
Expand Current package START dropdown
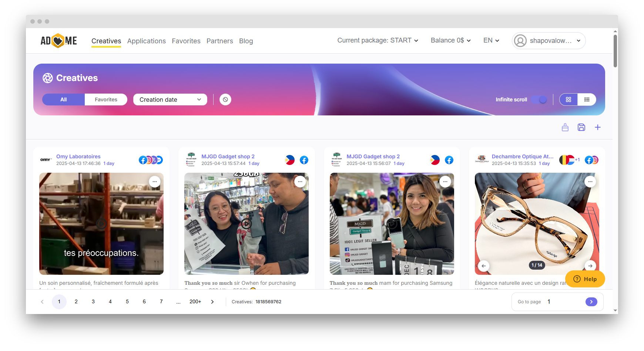[378, 40]
